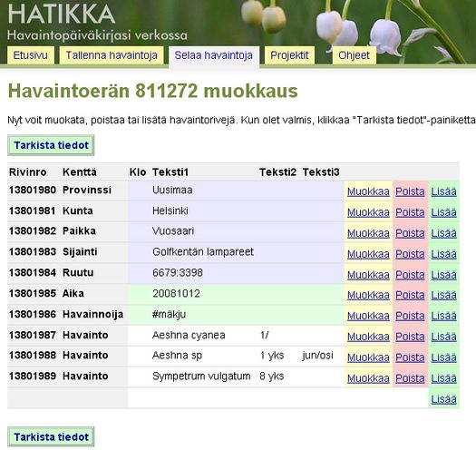Screen dimensions: 476x460
Task: Click the top Tarkista tiedot button
Action: 51,145
